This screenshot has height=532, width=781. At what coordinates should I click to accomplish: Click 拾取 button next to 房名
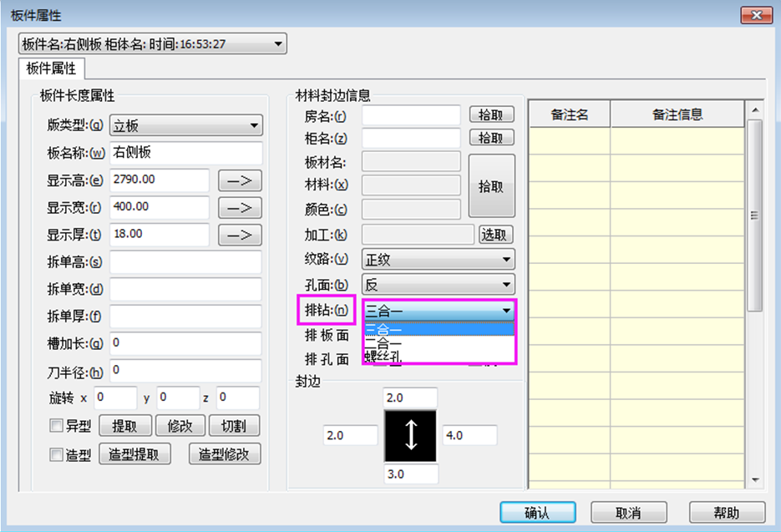492,114
